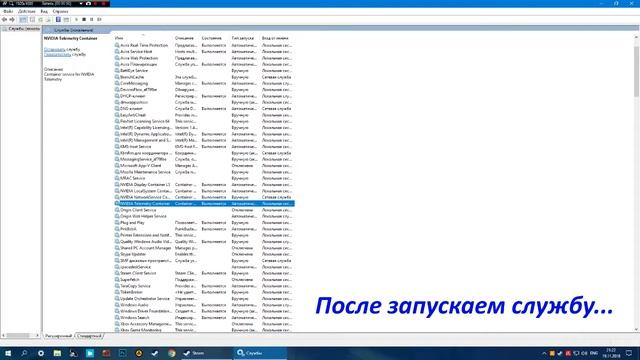Switch to the Стандартный tab
The image size is (640, 360).
(x=89, y=336)
